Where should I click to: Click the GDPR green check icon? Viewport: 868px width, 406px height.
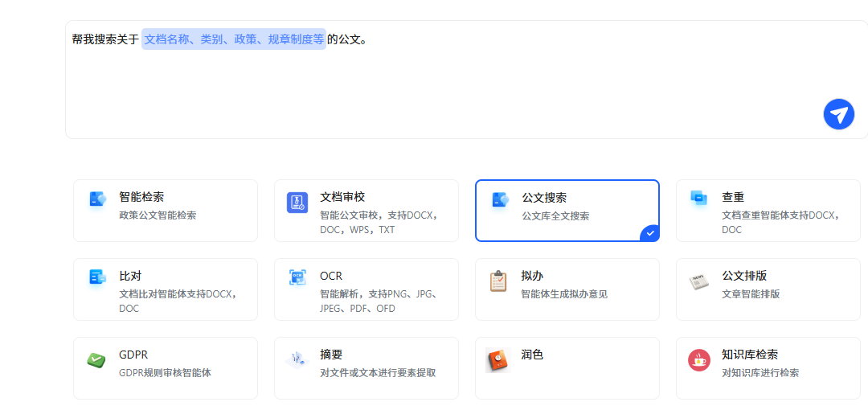96,360
